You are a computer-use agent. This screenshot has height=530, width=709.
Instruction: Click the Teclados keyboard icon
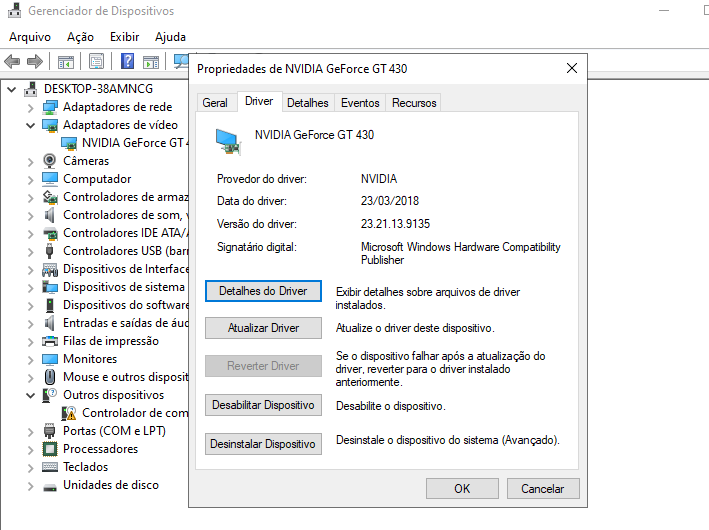[50, 467]
